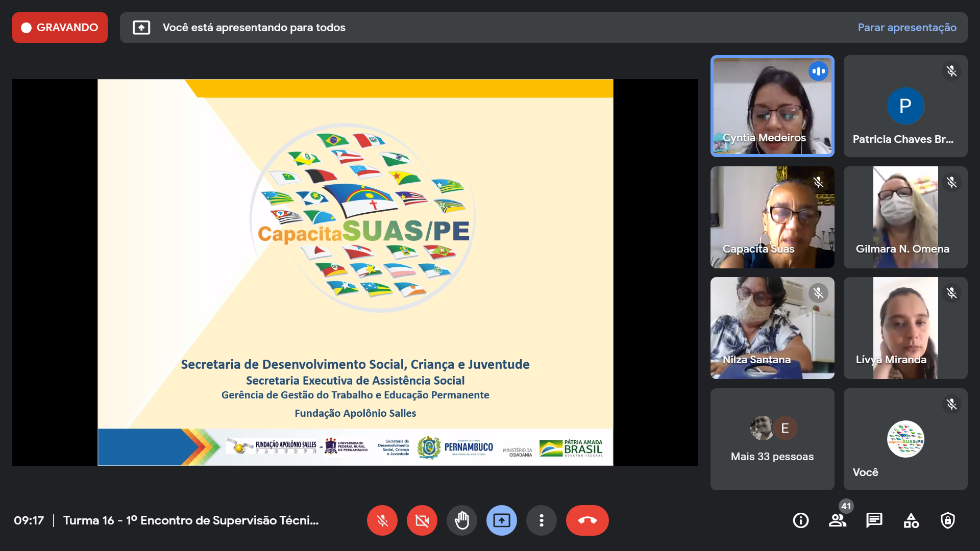This screenshot has width=980, height=551.
Task: Turn on the disabled camera button
Action: point(422,520)
